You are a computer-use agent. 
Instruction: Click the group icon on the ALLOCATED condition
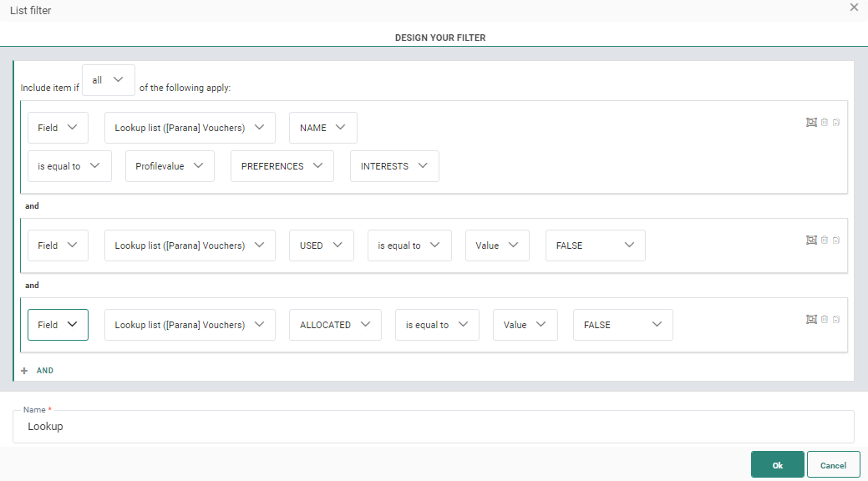(x=810, y=319)
